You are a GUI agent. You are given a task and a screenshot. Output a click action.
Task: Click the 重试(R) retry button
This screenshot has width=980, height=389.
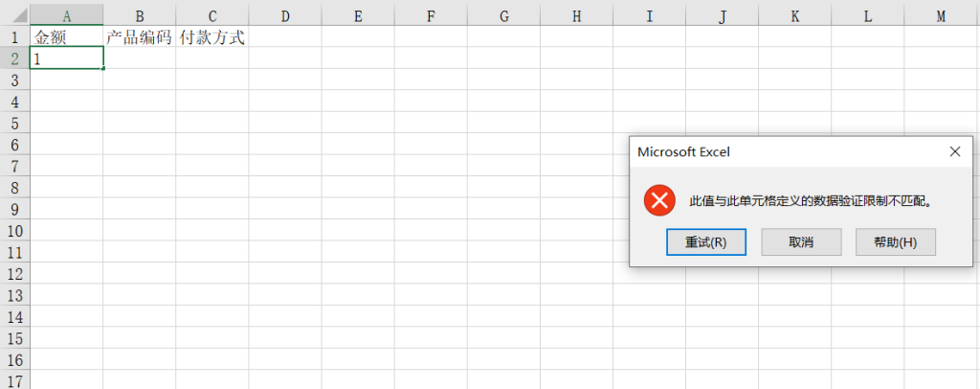[706, 242]
